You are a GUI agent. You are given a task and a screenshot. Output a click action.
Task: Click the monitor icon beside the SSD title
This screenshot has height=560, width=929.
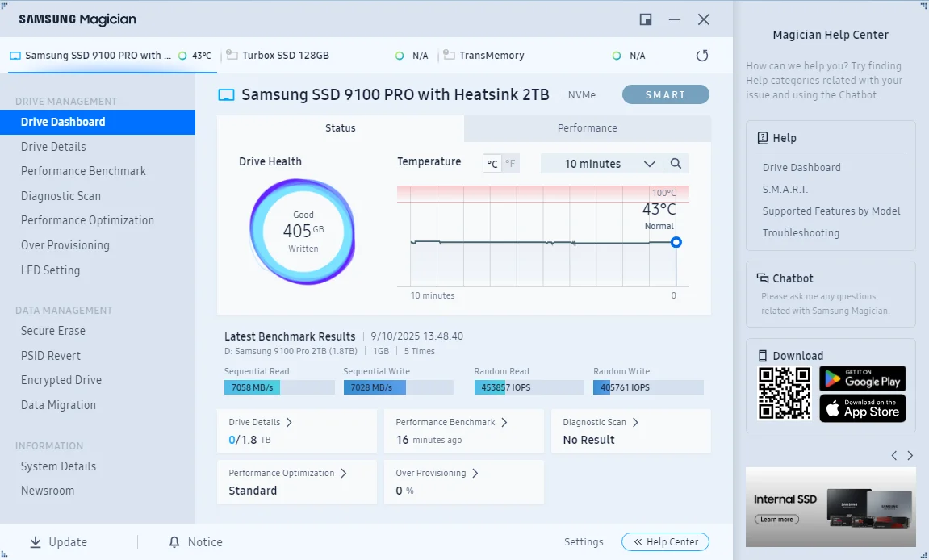click(226, 95)
